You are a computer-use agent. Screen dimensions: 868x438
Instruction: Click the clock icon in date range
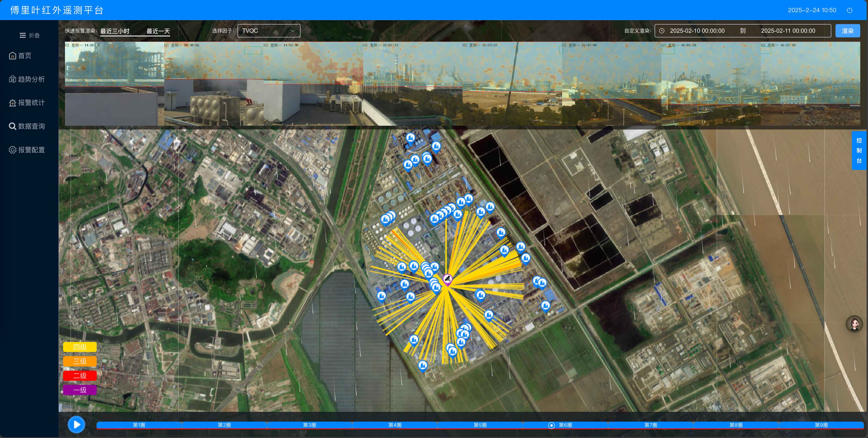[x=662, y=31]
